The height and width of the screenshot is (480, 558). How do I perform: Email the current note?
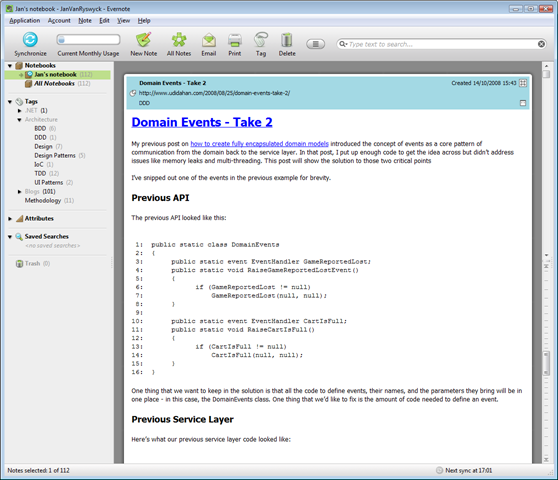point(209,40)
